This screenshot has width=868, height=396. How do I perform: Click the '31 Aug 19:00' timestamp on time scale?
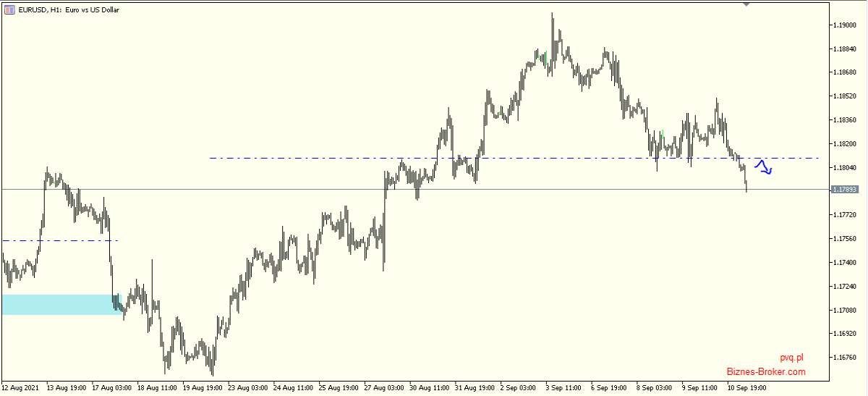[475, 388]
